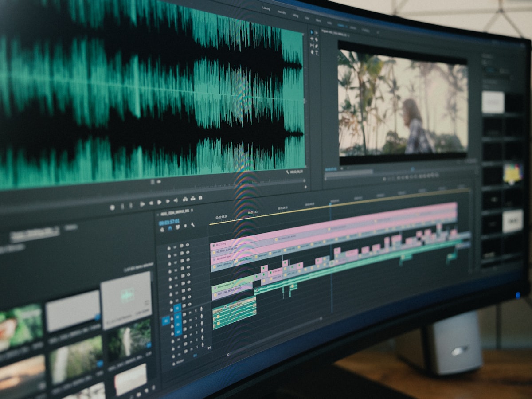The width and height of the screenshot is (532, 399).
Task: Click the Program monitor panel tab
Action: click(334, 33)
